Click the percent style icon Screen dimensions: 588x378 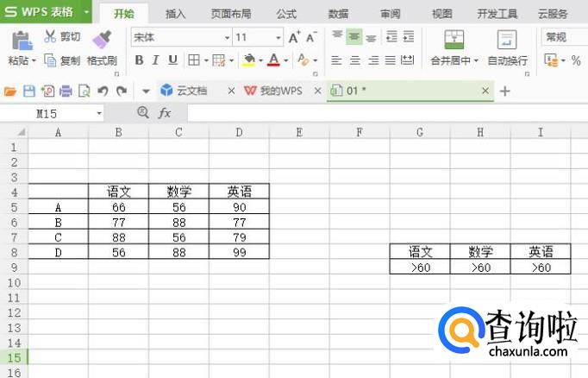[x=576, y=60]
